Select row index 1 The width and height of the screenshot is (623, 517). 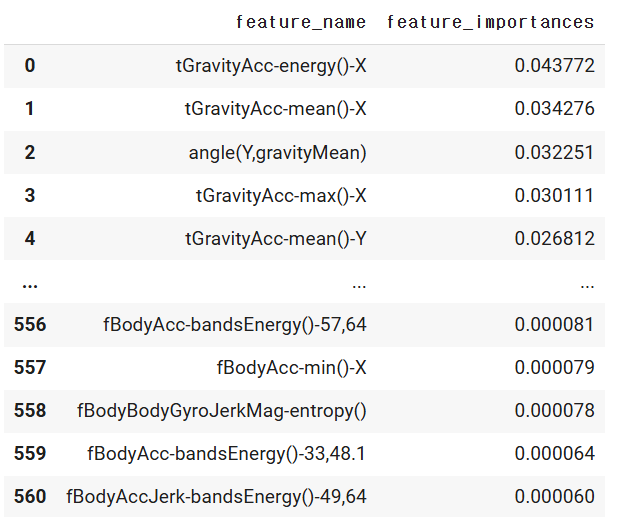(x=30, y=108)
